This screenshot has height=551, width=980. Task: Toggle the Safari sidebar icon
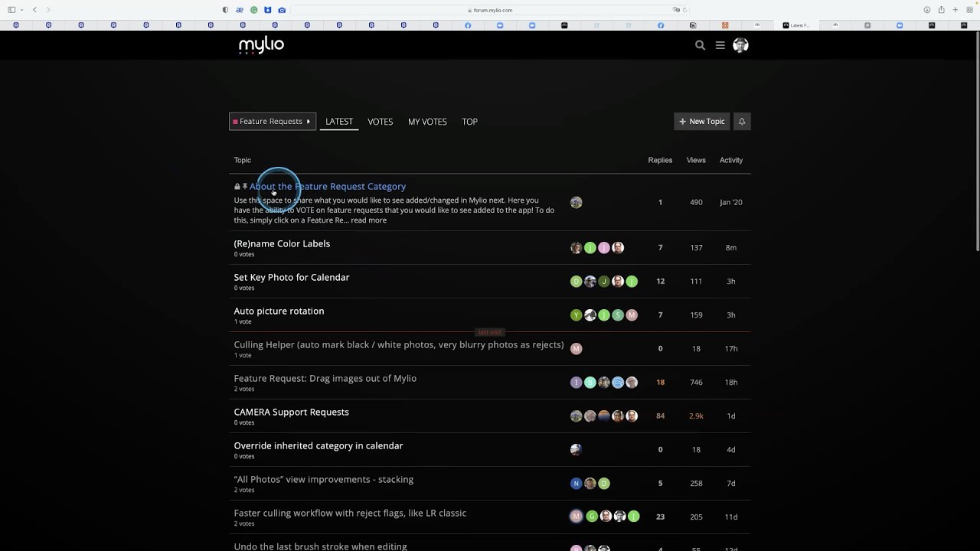(11, 10)
